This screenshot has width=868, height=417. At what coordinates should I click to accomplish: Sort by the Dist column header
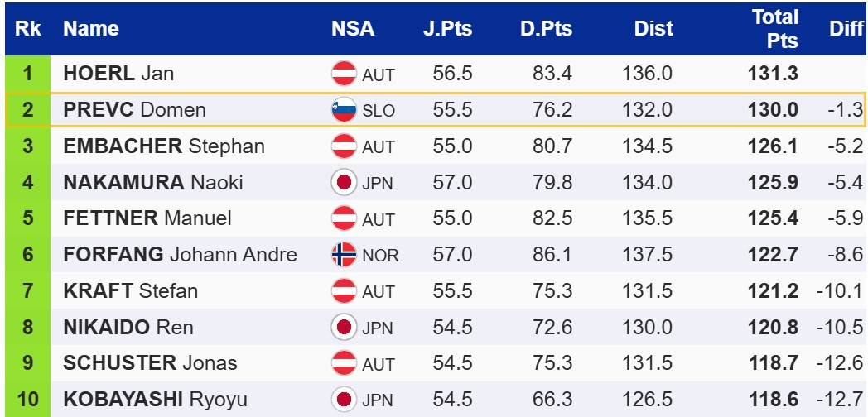pos(653,29)
